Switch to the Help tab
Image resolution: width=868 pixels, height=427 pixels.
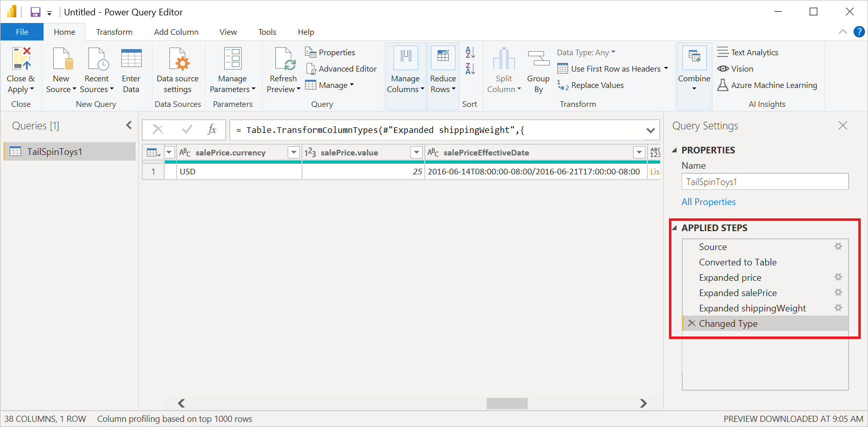coord(306,32)
